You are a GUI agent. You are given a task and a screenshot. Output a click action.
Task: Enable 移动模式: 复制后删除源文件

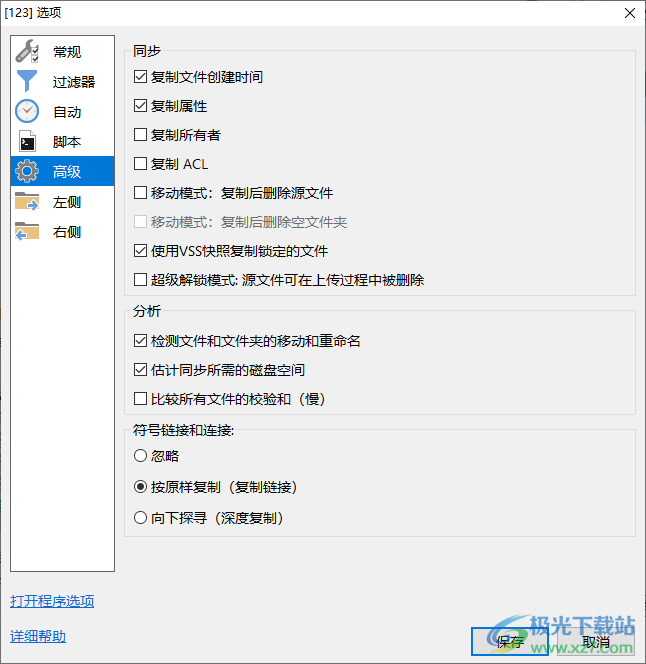140,193
